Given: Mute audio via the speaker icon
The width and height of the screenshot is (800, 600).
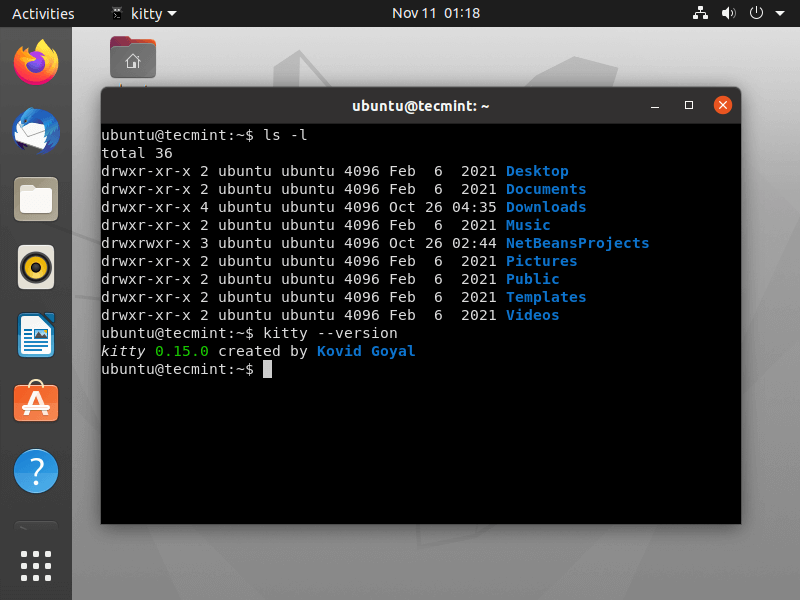Looking at the screenshot, I should [728, 13].
